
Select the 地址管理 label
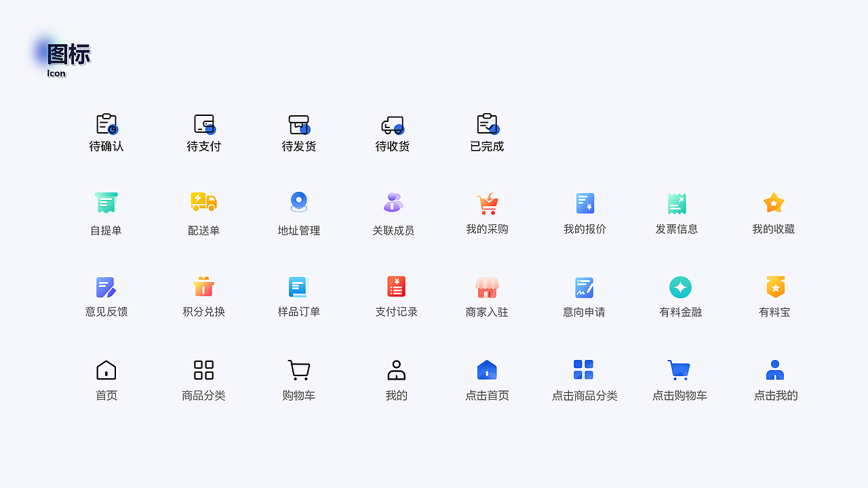tap(299, 230)
